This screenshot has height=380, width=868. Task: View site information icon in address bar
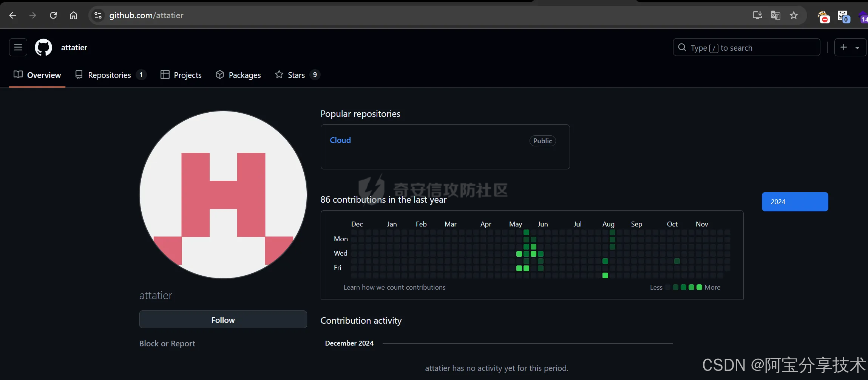tap(98, 16)
